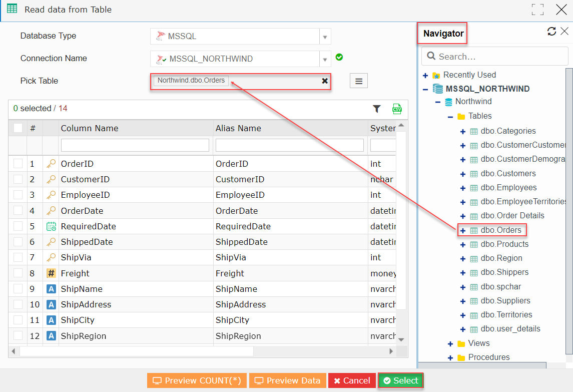Click the table icon of dbo.Products
The height and width of the screenshot is (392, 573).
coord(473,245)
